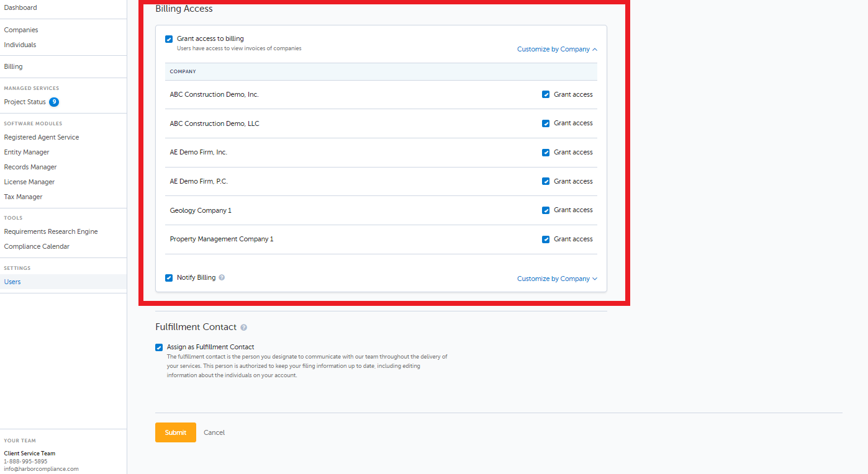Click the 1-888-995-5895 phone number
Screen dimensions: 868x474
25,462
